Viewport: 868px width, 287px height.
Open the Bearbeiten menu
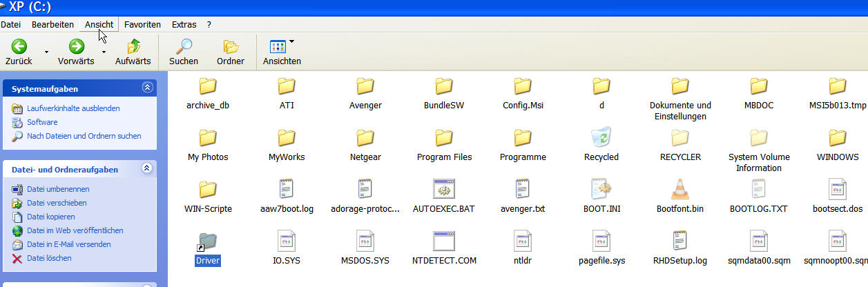pyautogui.click(x=52, y=24)
